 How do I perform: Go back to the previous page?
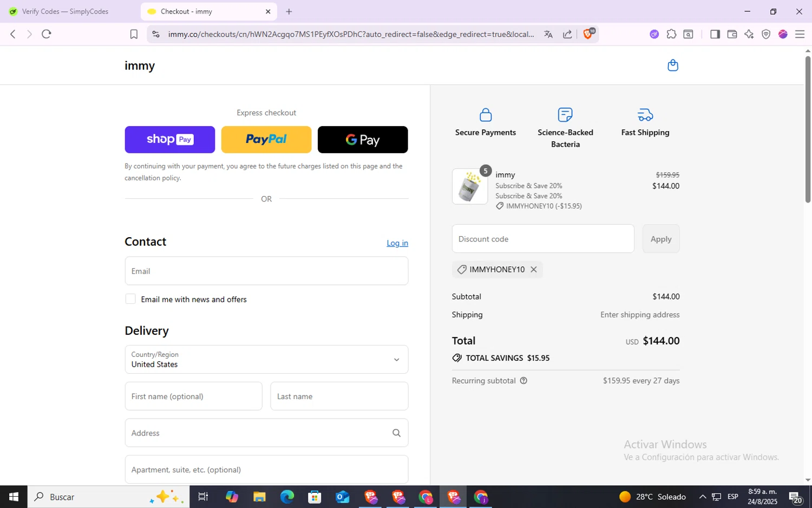click(x=13, y=34)
